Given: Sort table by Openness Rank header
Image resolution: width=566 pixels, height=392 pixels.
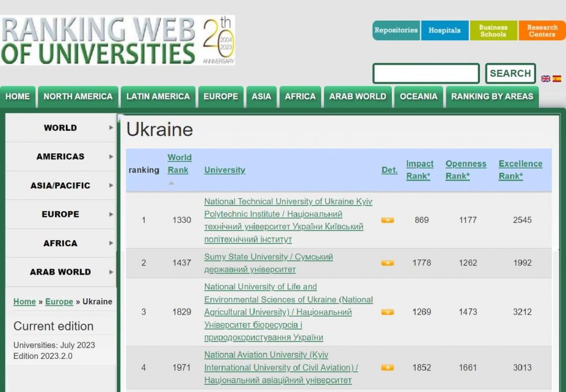Looking at the screenshot, I should click(466, 170).
